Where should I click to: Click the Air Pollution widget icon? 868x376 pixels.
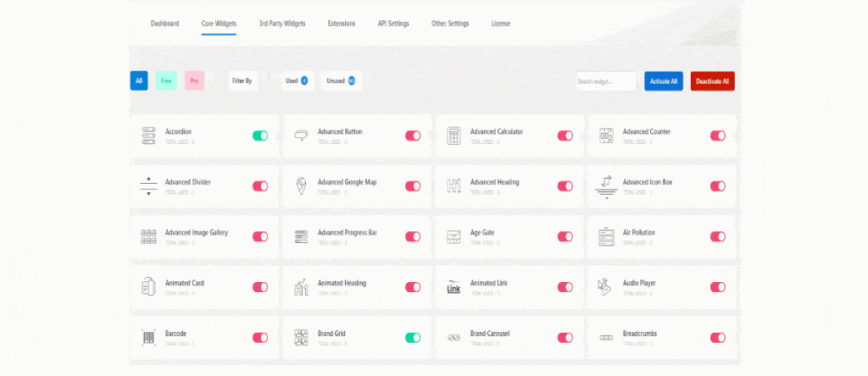tap(606, 236)
